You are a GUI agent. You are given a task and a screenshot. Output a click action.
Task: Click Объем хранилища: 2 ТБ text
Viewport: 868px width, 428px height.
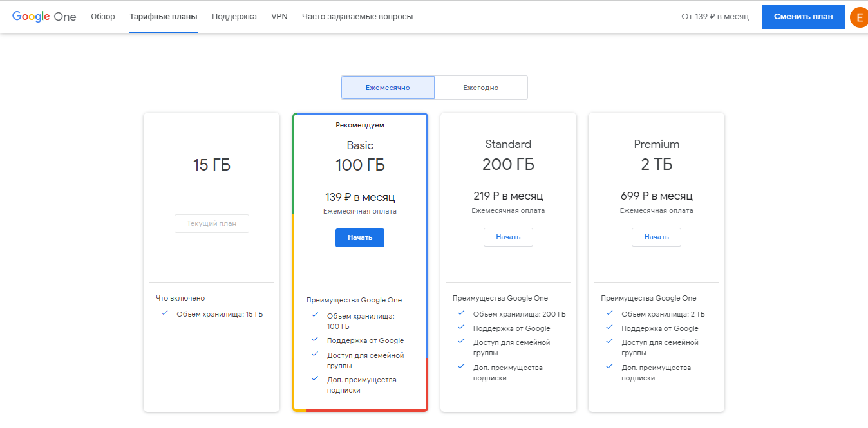[663, 314]
